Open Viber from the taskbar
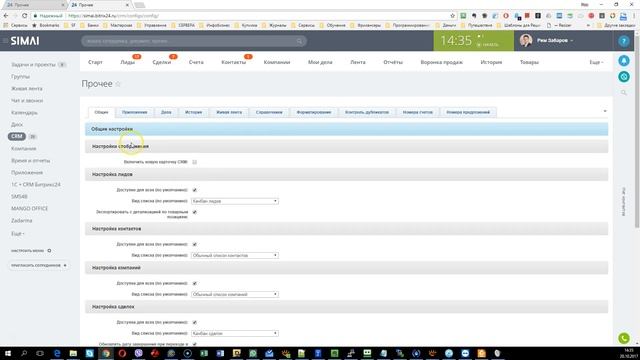The height and width of the screenshot is (360, 640). point(138,353)
